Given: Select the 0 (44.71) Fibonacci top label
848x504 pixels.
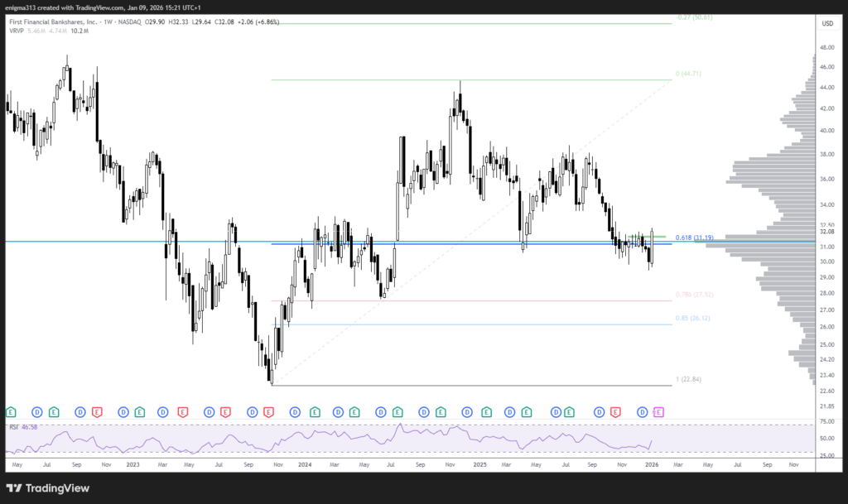Looking at the screenshot, I should 689,74.
